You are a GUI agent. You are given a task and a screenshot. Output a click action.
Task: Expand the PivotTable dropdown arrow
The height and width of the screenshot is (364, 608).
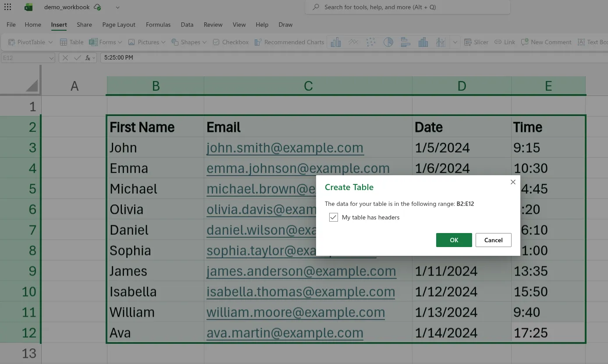(50, 42)
